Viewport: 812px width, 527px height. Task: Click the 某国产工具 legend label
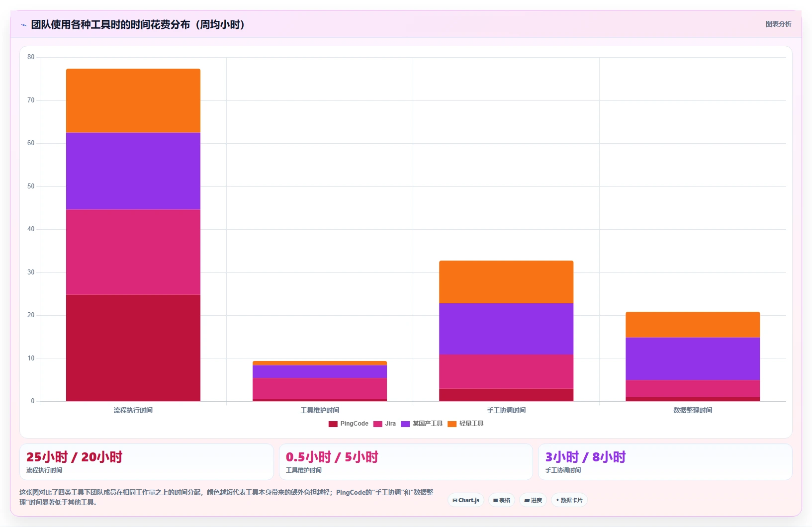pyautogui.click(x=428, y=424)
